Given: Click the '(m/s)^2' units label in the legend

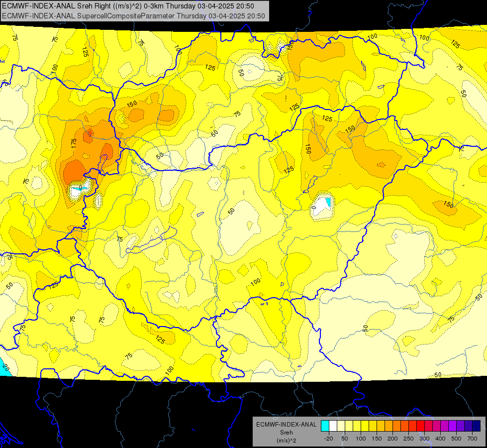Looking at the screenshot, I should click(x=287, y=441).
